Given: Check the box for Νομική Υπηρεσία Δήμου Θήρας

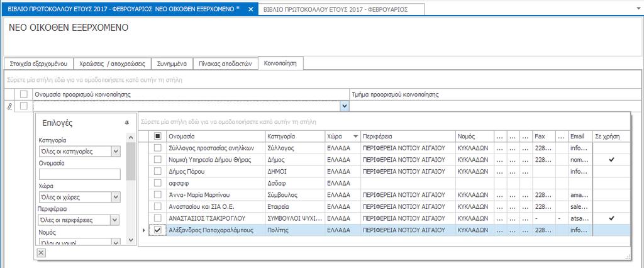Looking at the screenshot, I should pos(157,160).
